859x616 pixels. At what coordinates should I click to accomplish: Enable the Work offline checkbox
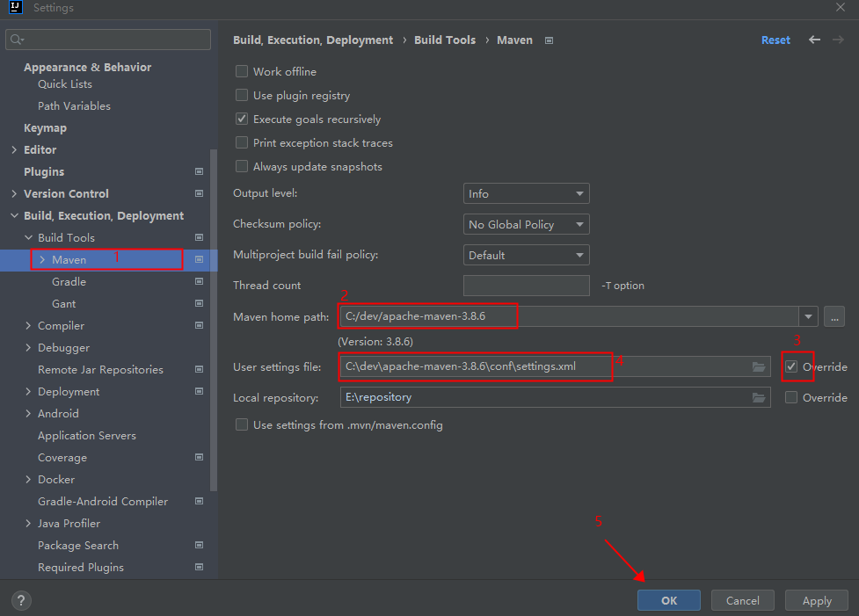pyautogui.click(x=242, y=72)
